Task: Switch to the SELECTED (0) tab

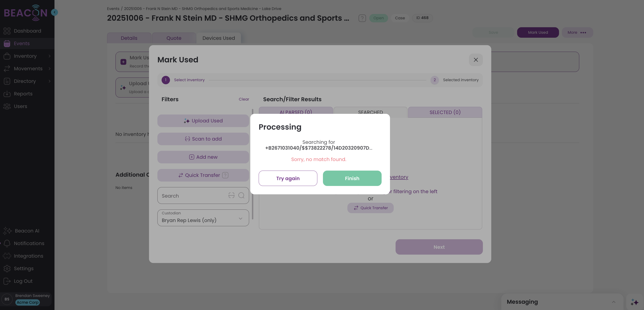Action: [x=445, y=112]
